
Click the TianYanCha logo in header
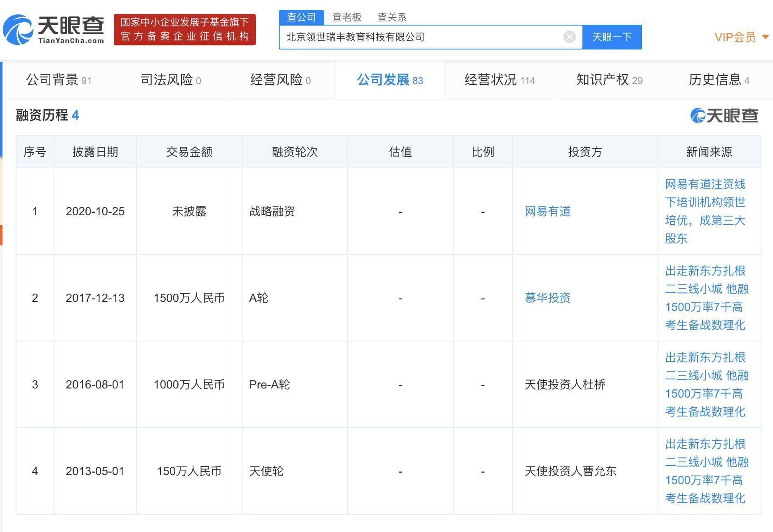point(54,30)
